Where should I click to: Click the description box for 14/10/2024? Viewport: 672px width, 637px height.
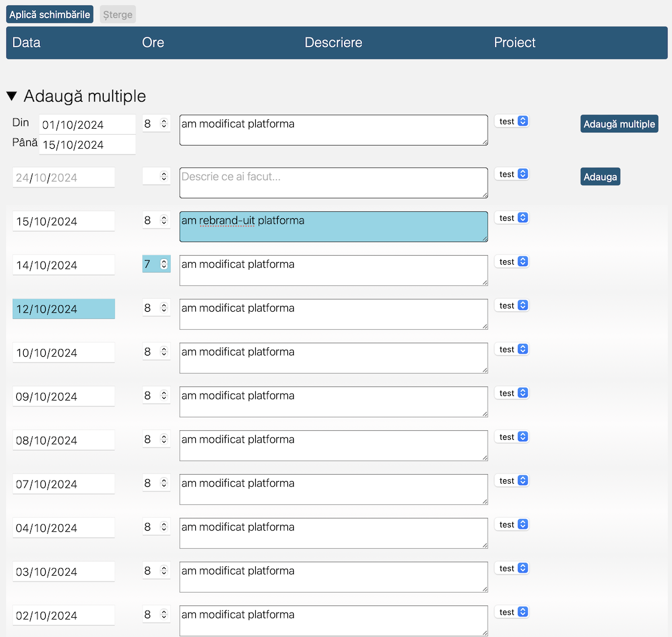pos(334,271)
